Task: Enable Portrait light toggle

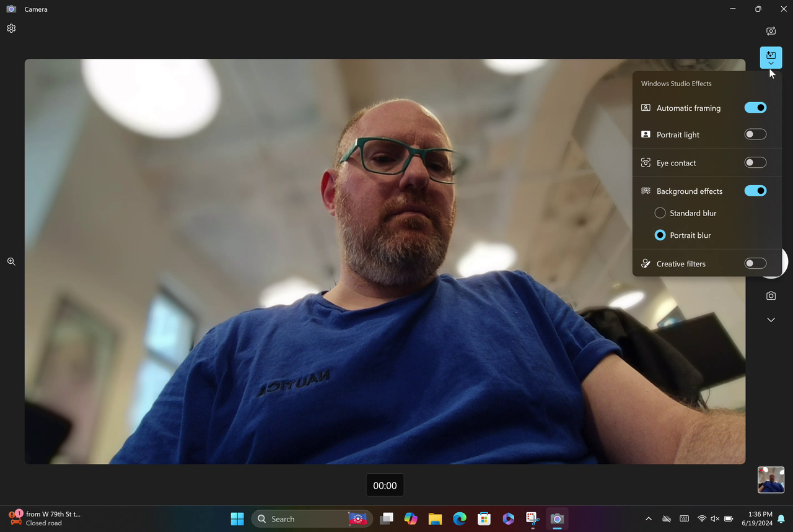Action: click(x=755, y=134)
